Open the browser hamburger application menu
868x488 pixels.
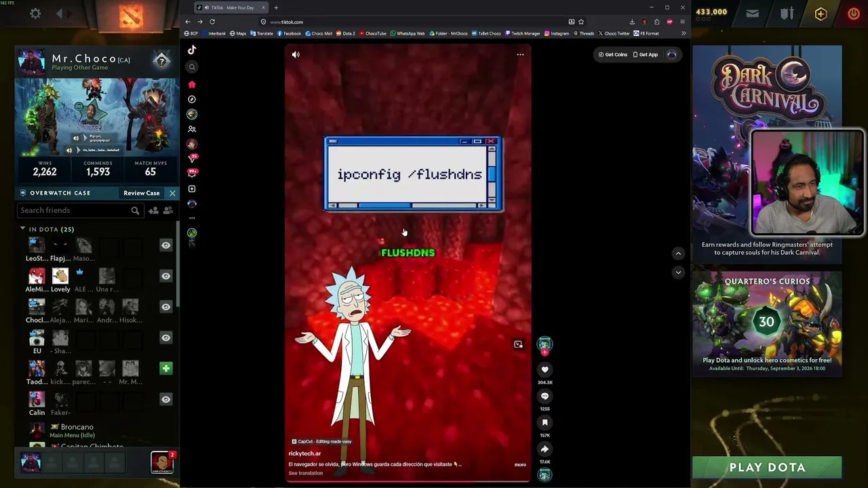pos(682,22)
